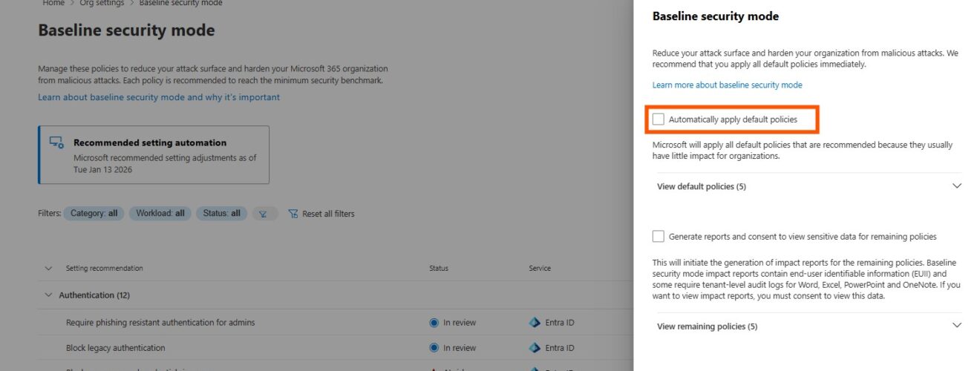This screenshot has height=371, width=980.
Task: Expand View remaining policies (5) section
Action: pos(956,326)
